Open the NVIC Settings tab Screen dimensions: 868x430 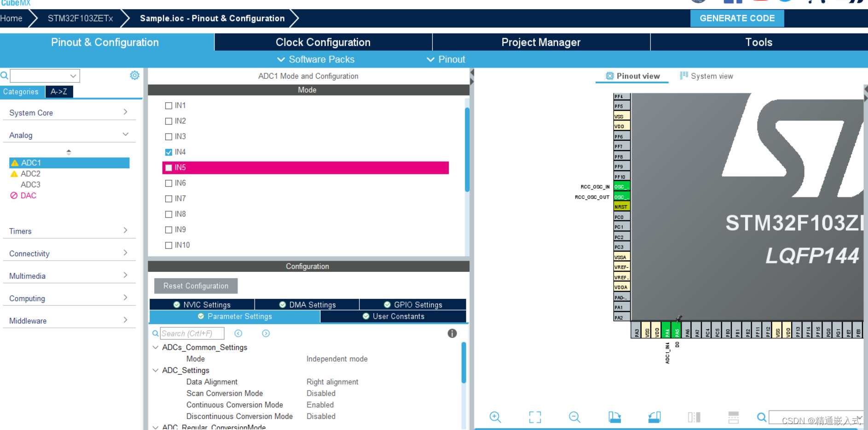202,304
